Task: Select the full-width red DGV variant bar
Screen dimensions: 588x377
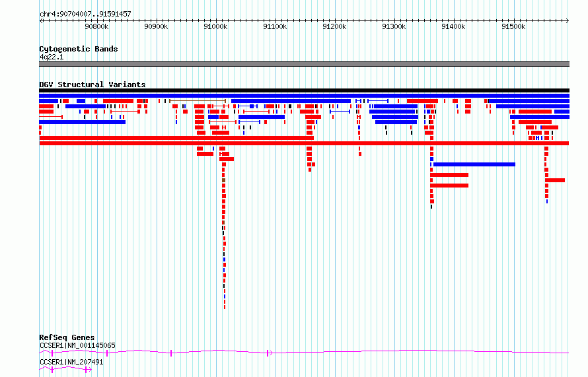Action: (x=304, y=143)
